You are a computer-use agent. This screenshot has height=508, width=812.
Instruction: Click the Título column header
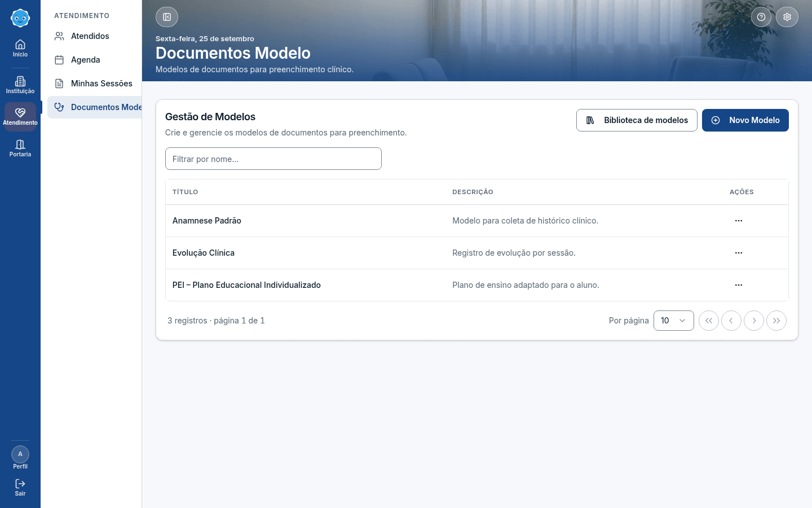[x=185, y=192]
